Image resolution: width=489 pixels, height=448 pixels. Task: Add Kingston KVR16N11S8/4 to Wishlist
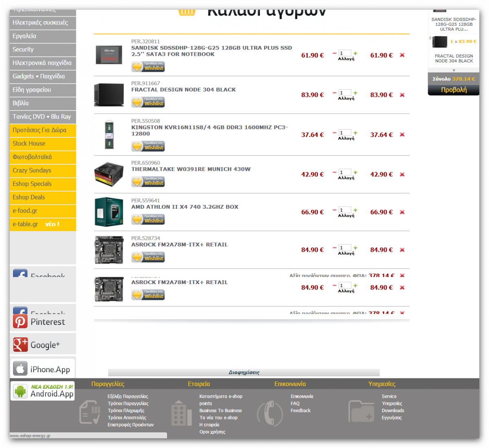(148, 146)
